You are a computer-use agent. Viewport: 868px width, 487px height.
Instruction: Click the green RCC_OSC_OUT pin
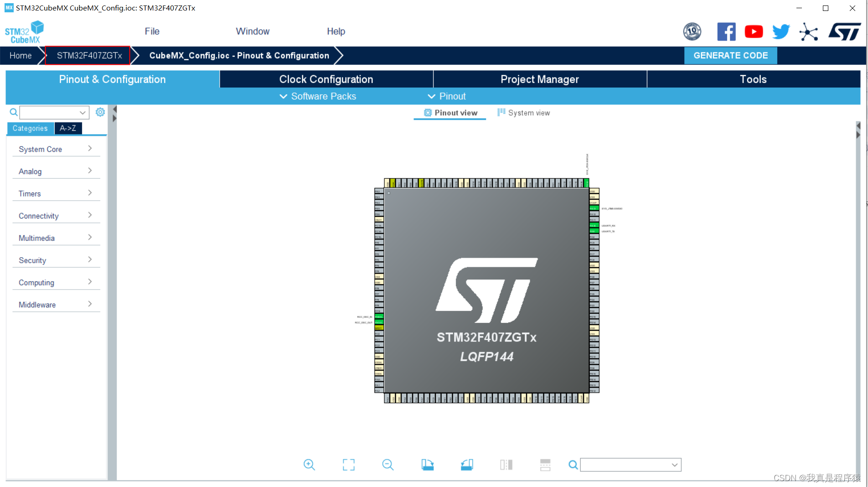tap(378, 322)
